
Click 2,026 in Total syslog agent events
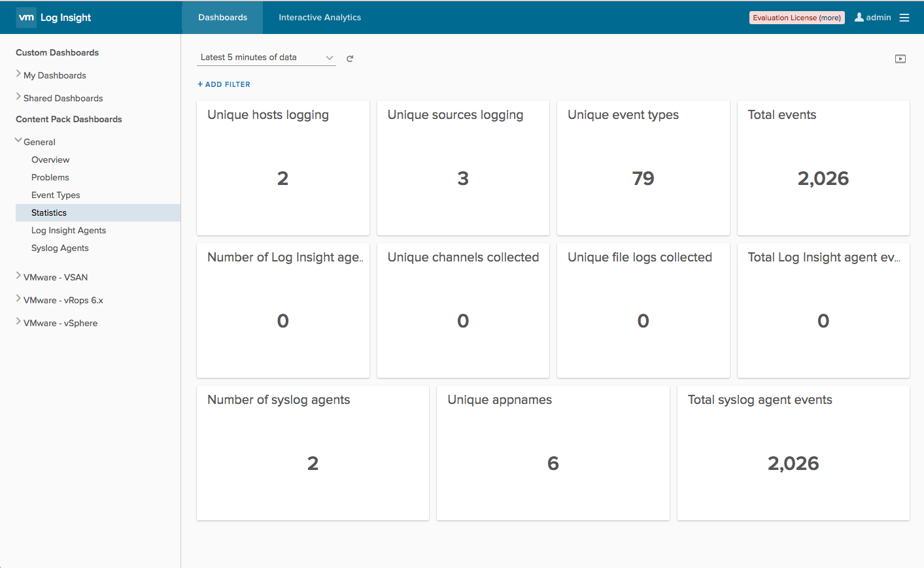click(793, 463)
